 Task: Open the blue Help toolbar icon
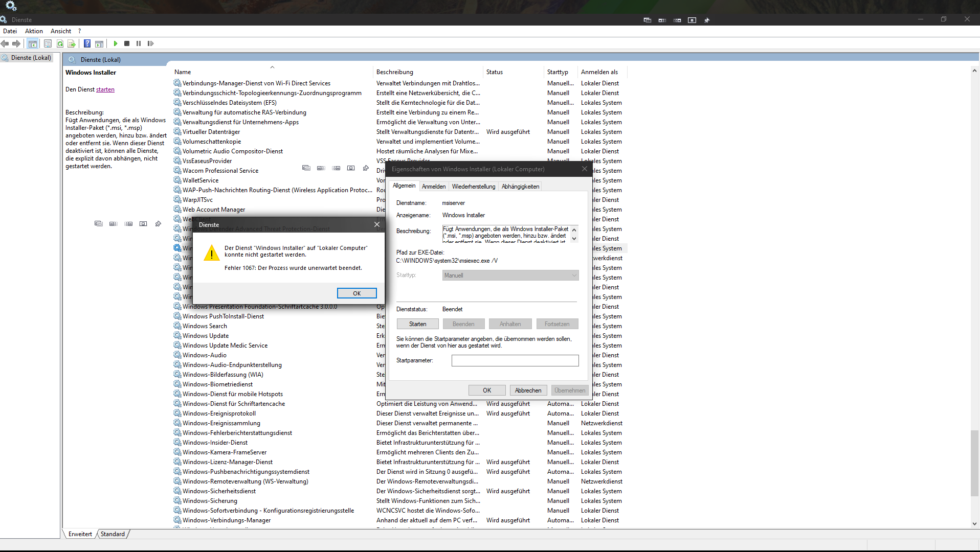[x=87, y=43]
